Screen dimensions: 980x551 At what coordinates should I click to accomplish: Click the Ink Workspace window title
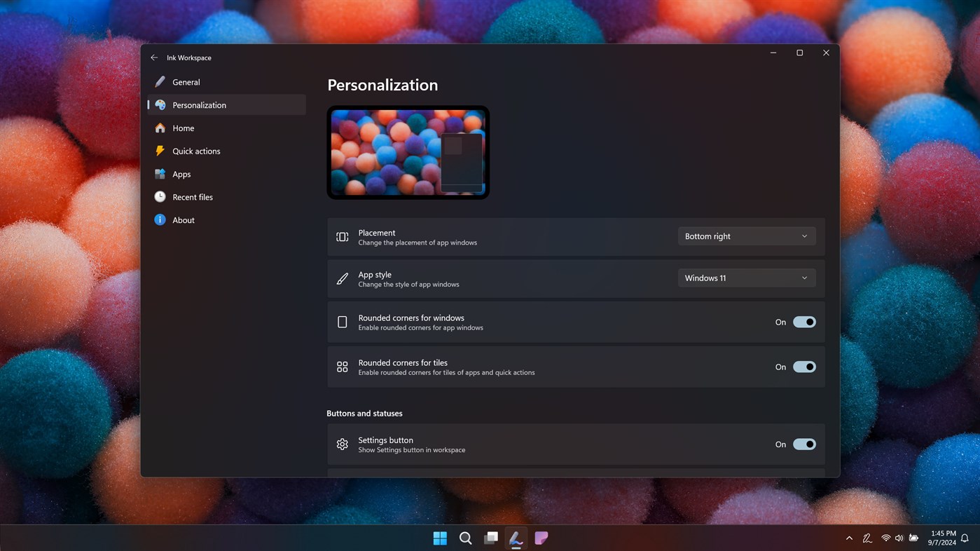[189, 57]
